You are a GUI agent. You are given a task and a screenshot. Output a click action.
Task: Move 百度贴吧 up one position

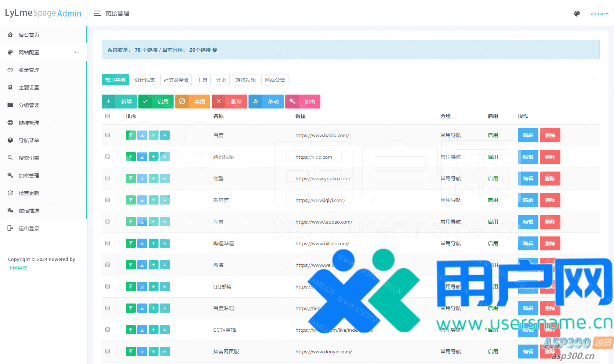coord(153,308)
